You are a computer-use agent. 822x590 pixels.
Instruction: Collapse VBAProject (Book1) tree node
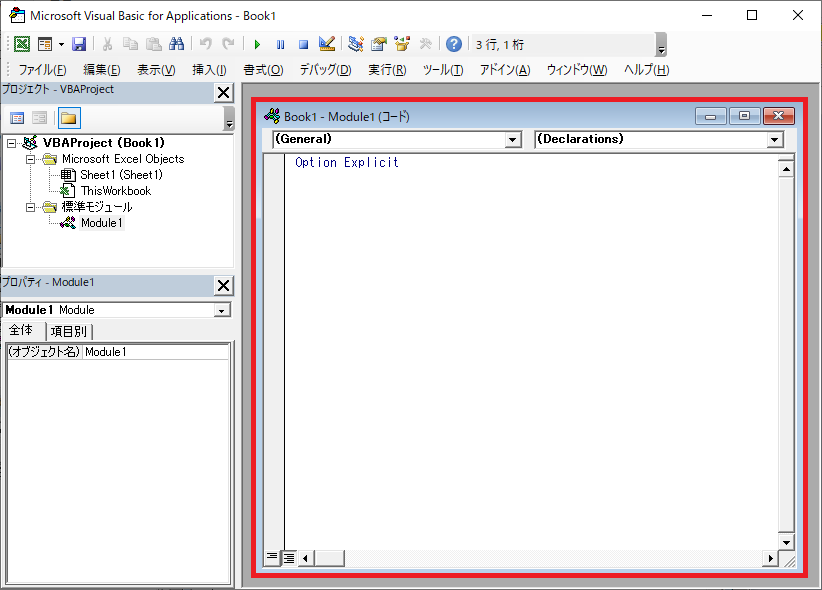12,143
